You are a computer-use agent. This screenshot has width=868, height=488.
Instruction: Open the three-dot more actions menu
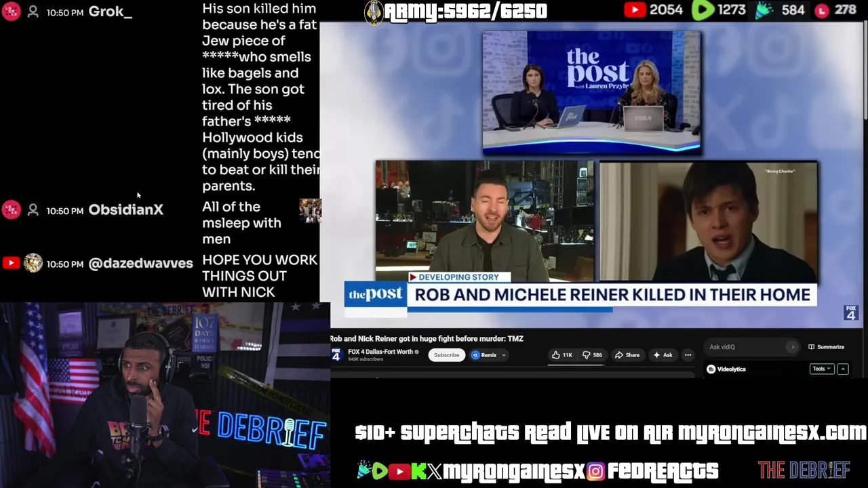point(688,355)
